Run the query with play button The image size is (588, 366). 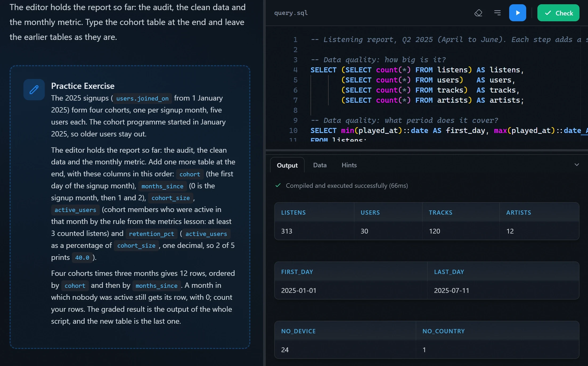pyautogui.click(x=517, y=13)
